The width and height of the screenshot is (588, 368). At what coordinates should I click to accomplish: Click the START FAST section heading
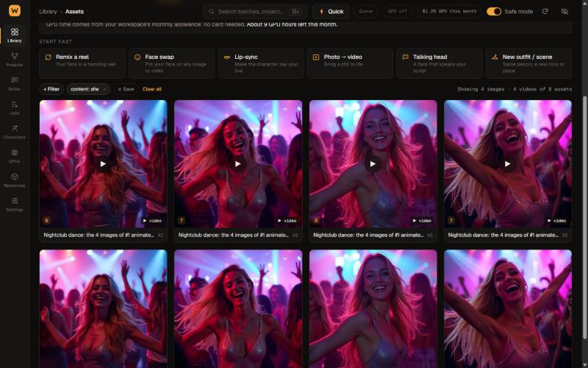(x=56, y=42)
